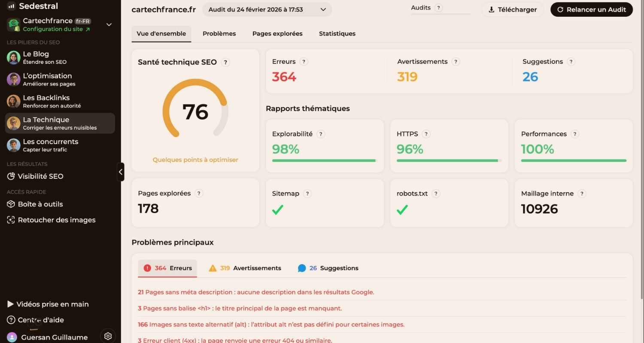The image size is (644, 343).
Task: Switch to the 319 Avertissements tab
Action: click(244, 268)
